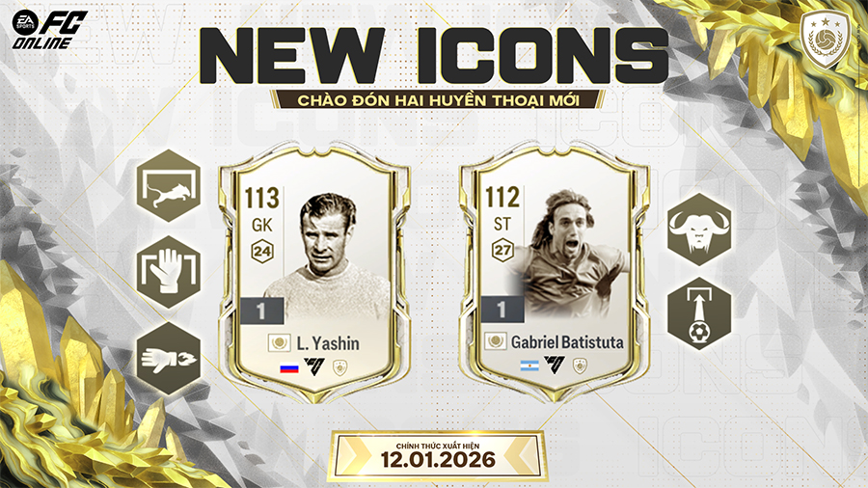
Task: Click the 113 rating on Yashin card
Action: coord(261,198)
